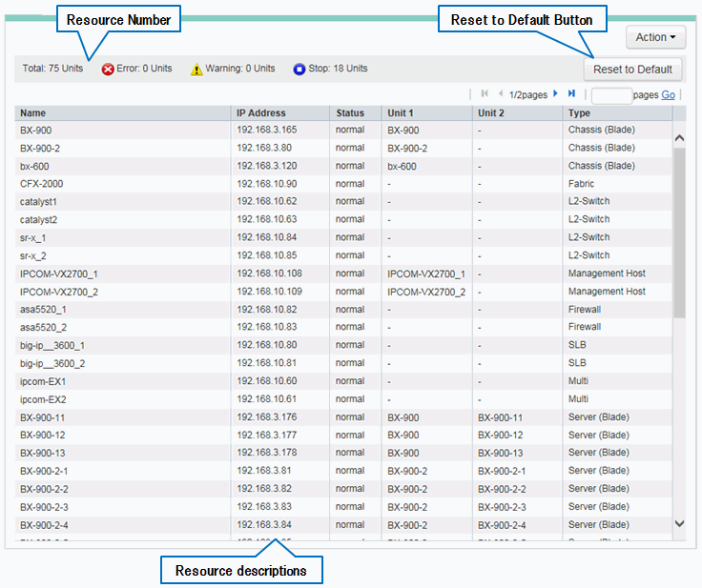Sort by the Name column header
This screenshot has height=588, width=702.
click(33, 112)
